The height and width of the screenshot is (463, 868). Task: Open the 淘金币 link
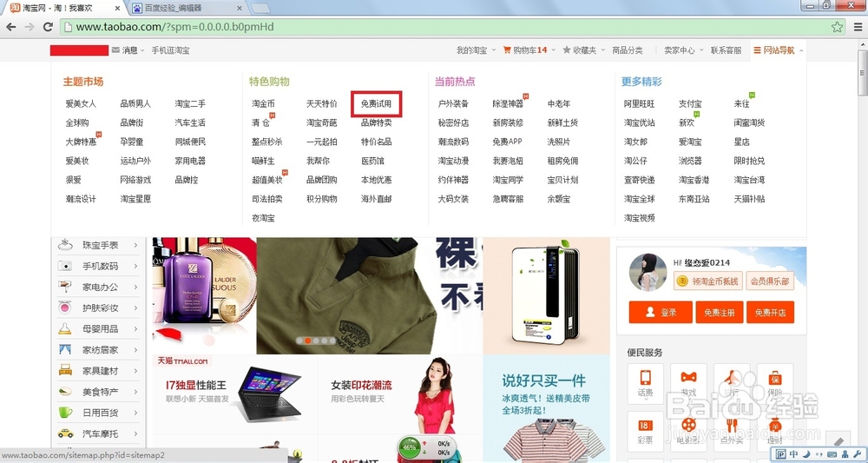tap(263, 103)
